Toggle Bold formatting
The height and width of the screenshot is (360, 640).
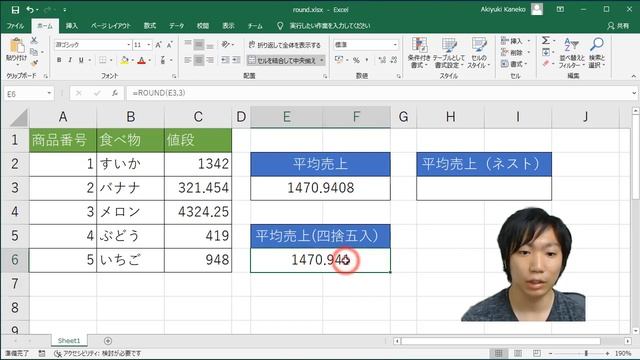pos(59,60)
